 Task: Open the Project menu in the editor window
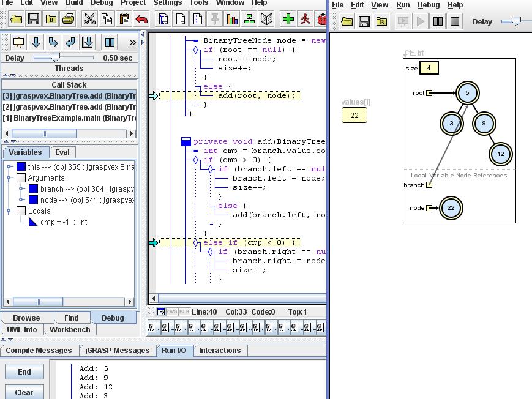[x=133, y=2]
